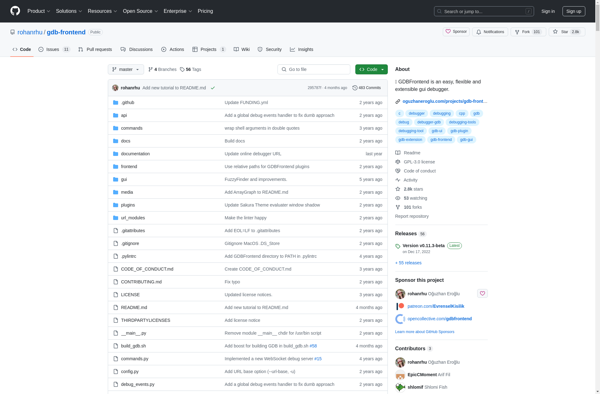Open the Solutions menu

pyautogui.click(x=69, y=11)
